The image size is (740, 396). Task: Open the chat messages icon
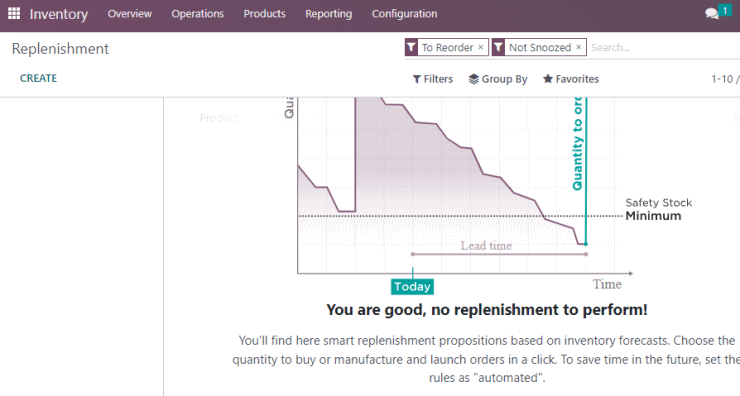712,14
